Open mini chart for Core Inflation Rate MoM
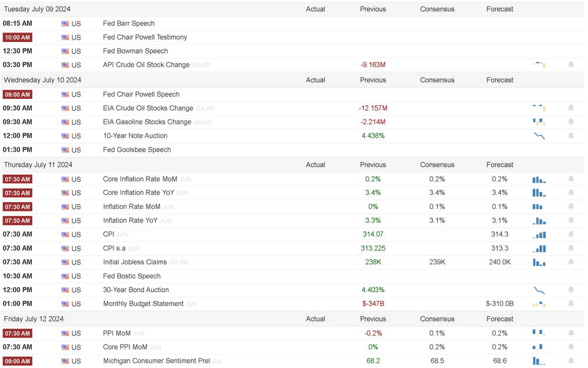The image size is (588, 368). pos(539,179)
